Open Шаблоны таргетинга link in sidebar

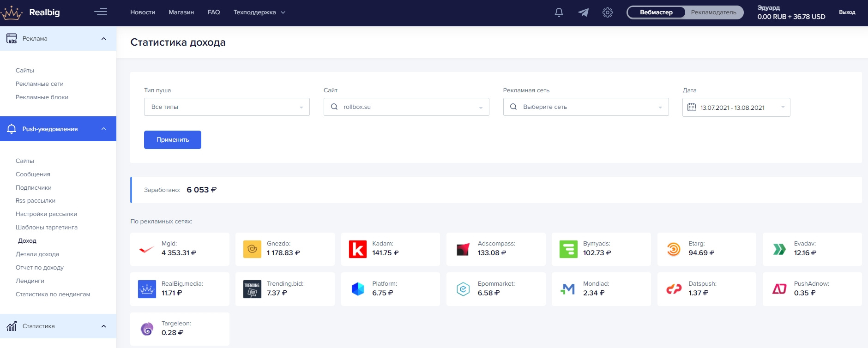47,227
